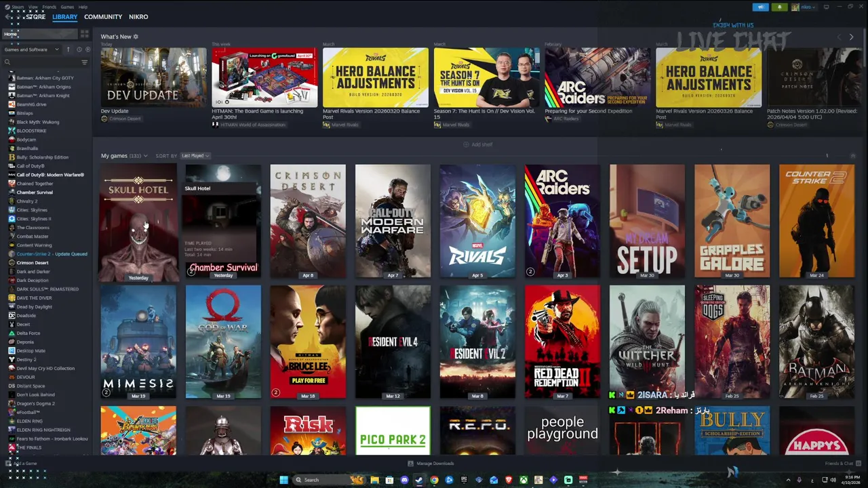Open the announcements megaphone button
The image size is (868, 488).
point(761,7)
